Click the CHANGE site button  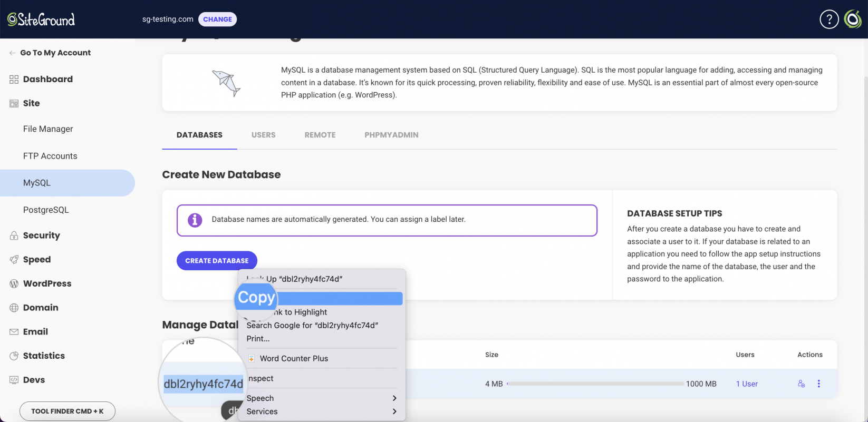pos(217,19)
